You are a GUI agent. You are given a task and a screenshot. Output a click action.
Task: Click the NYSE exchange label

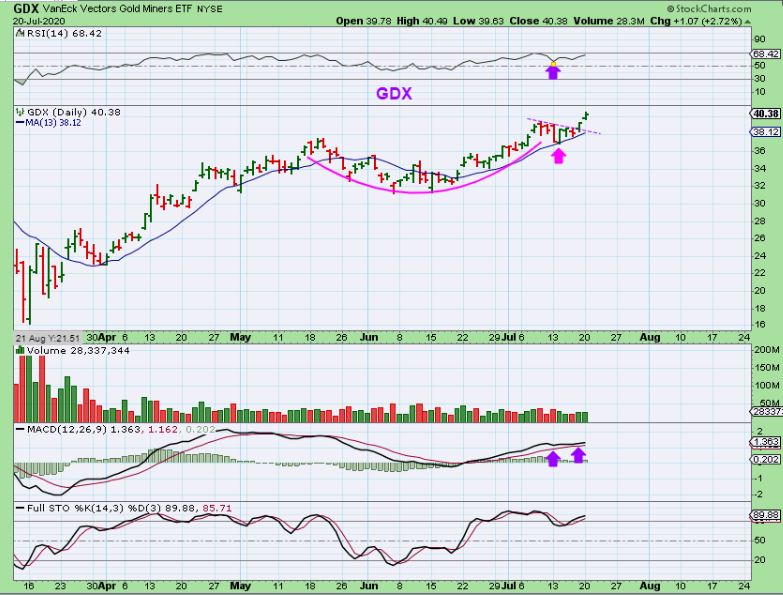click(x=210, y=9)
